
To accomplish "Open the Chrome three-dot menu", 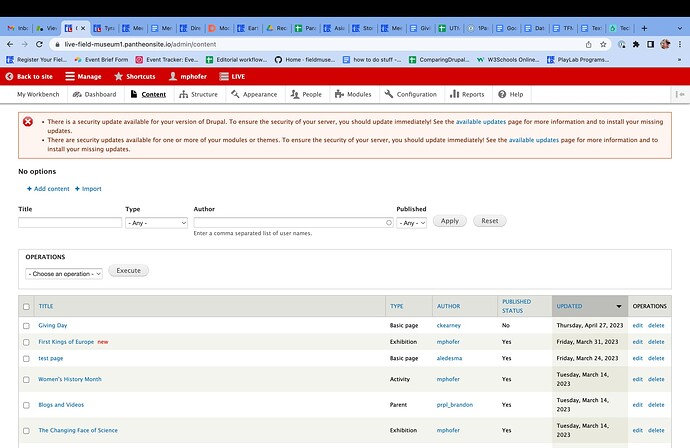I will [680, 44].
